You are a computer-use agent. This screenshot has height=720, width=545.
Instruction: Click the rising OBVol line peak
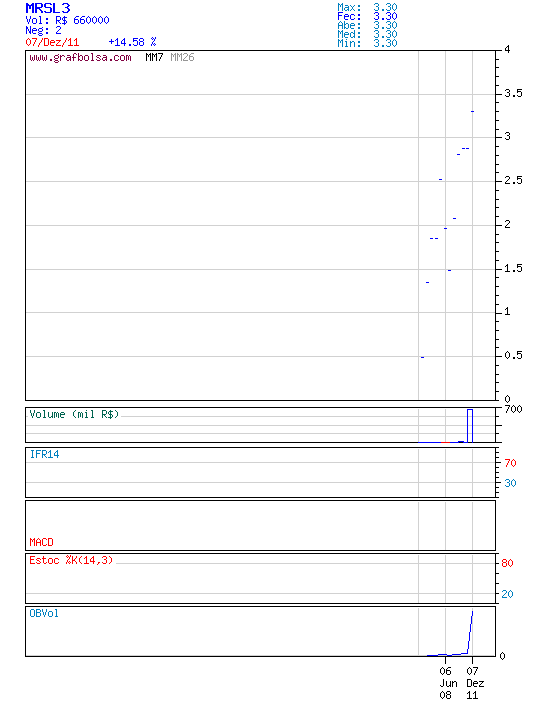coord(472,612)
